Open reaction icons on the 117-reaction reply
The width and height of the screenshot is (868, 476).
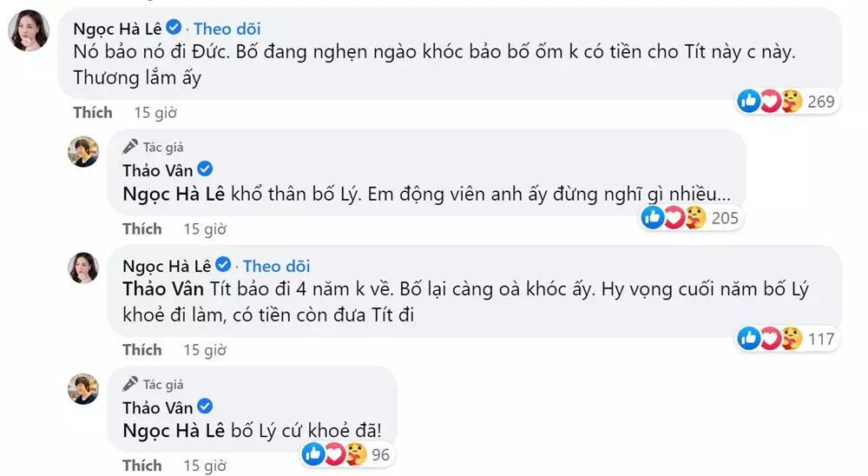tap(768, 338)
